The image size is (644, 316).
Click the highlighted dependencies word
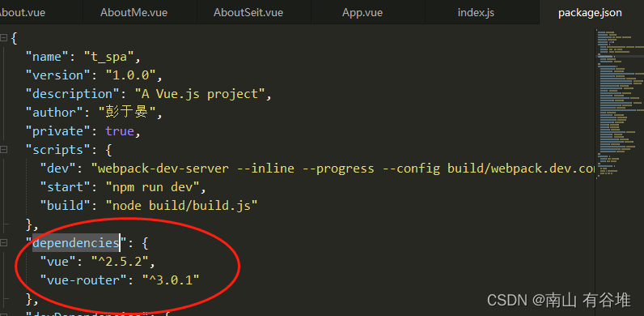pos(76,243)
